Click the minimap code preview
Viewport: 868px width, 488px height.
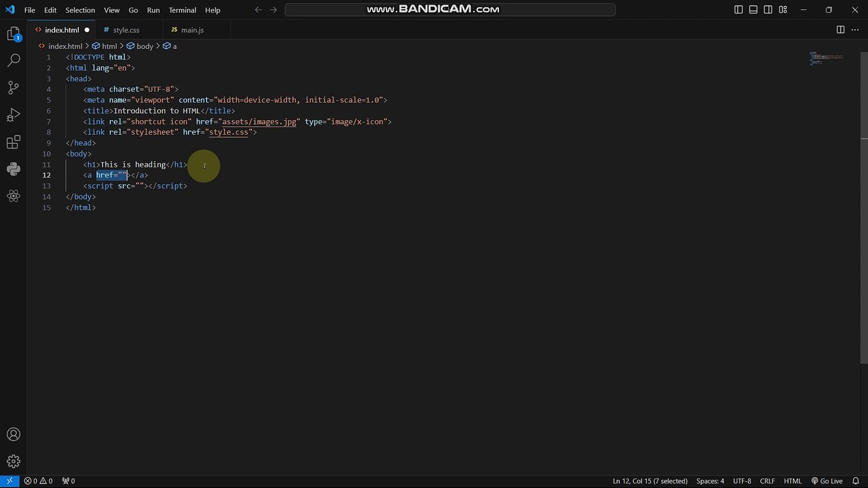(x=826, y=59)
